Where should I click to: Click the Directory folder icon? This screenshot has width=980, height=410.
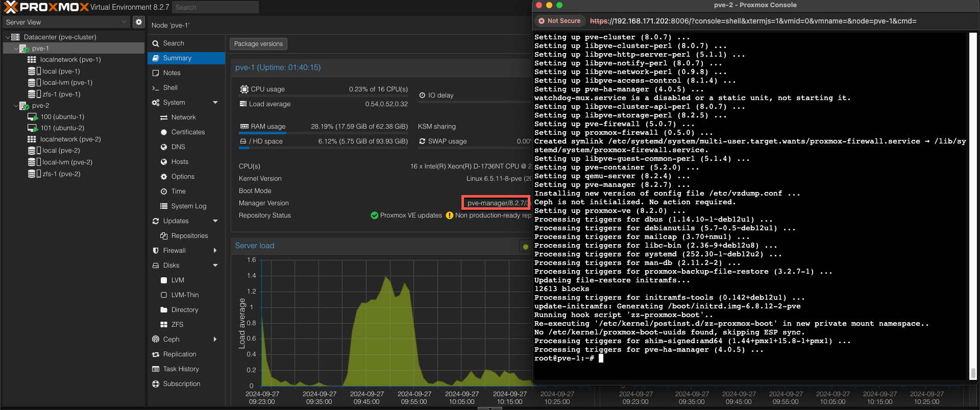point(164,310)
